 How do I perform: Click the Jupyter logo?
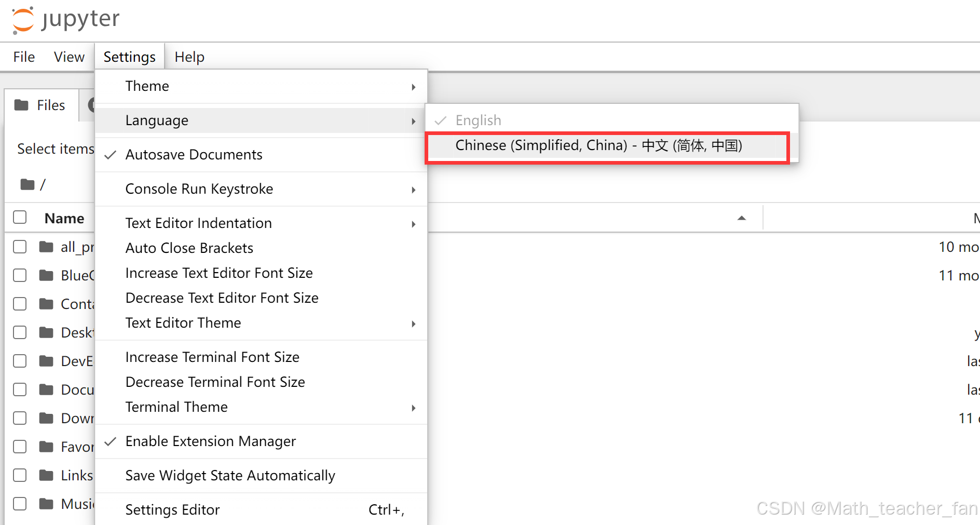point(66,20)
